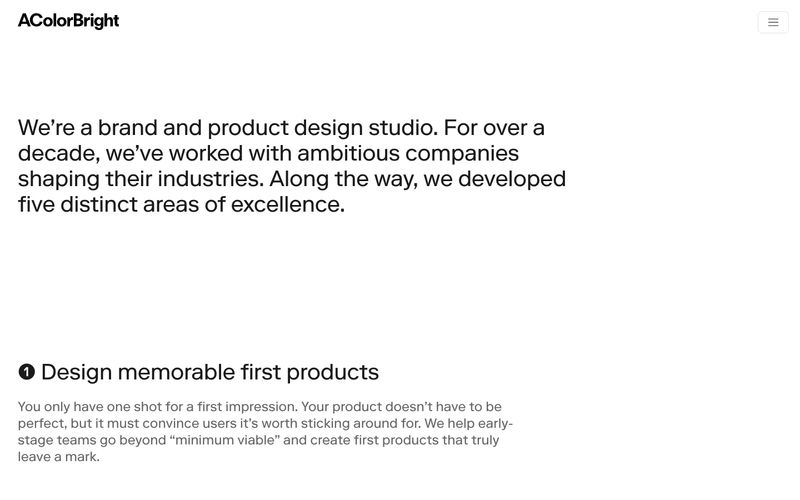
Task: Click the word 'developed' in the headline
Action: click(x=512, y=179)
